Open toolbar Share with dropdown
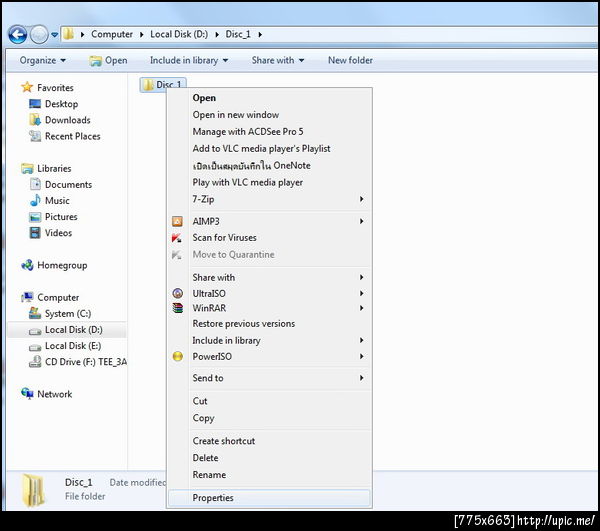The width and height of the screenshot is (600, 531). pyautogui.click(x=278, y=60)
